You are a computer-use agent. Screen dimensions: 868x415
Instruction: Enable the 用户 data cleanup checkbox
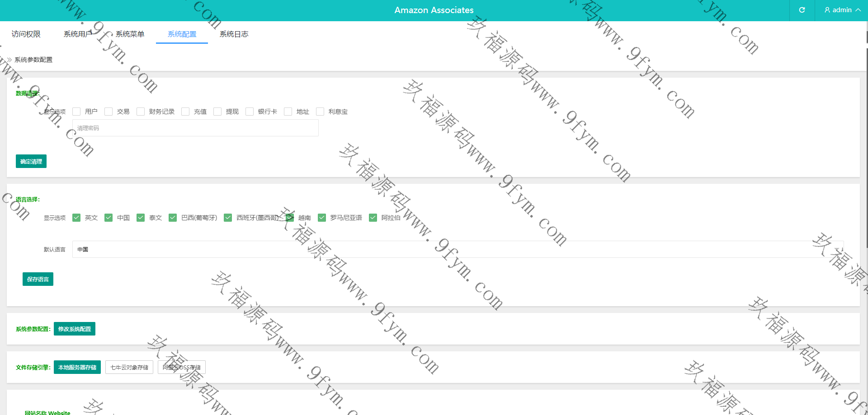click(x=76, y=112)
